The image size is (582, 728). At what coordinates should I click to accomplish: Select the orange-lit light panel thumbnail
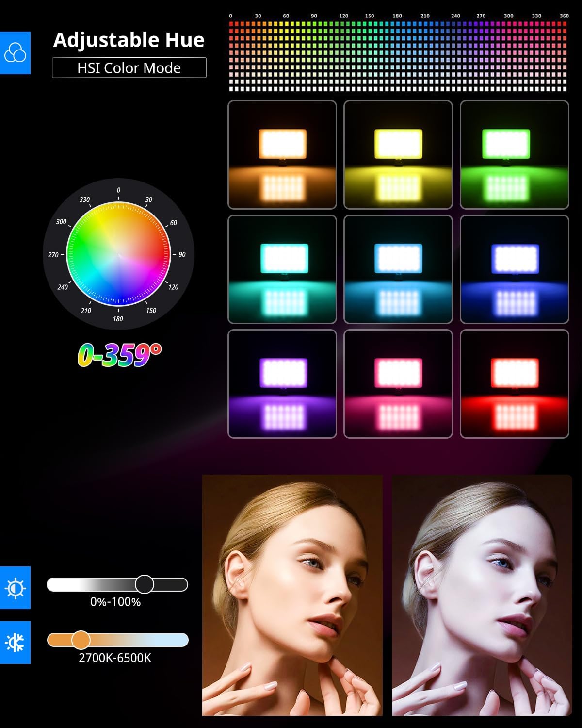[281, 153]
